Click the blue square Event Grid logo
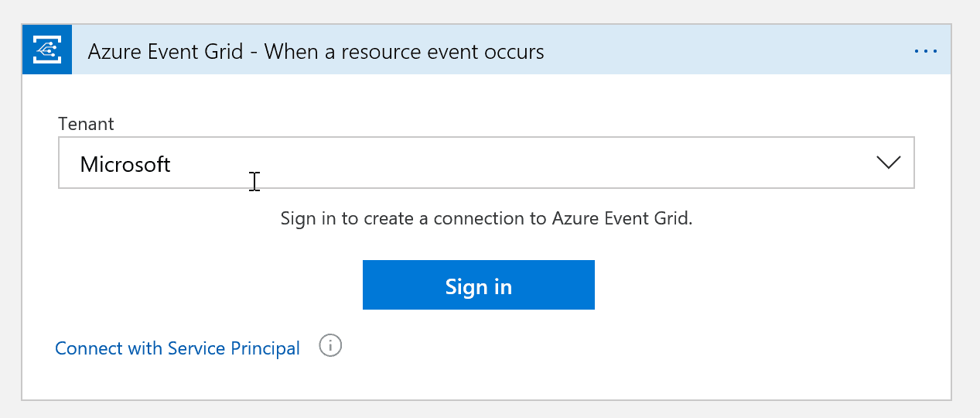This screenshot has height=418, width=980. point(47,50)
